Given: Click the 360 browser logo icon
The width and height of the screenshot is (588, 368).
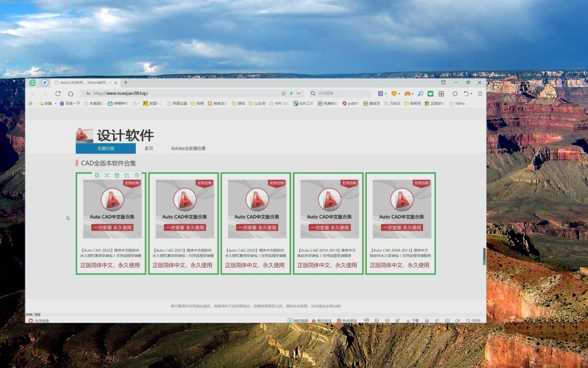Looking at the screenshot, I should [32, 83].
